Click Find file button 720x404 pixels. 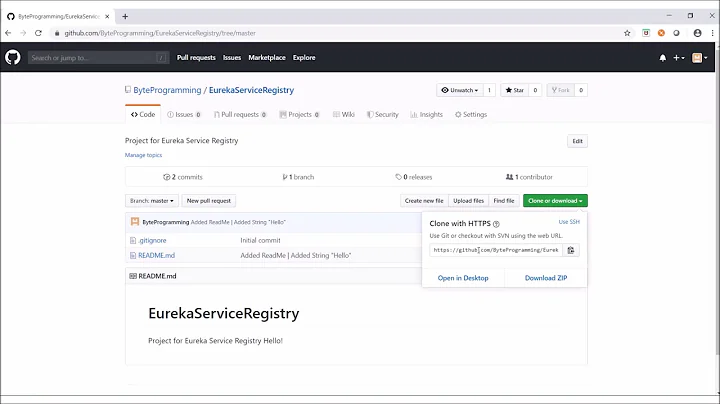coord(504,201)
